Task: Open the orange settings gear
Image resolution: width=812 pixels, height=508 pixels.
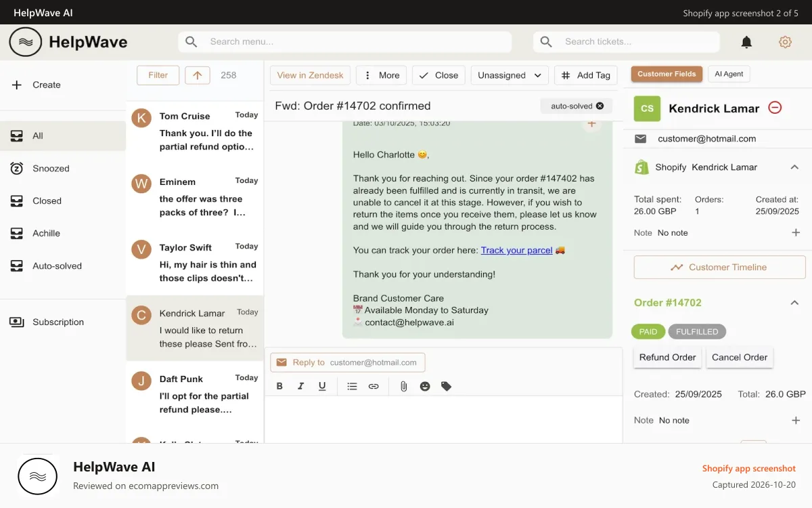Action: point(785,42)
